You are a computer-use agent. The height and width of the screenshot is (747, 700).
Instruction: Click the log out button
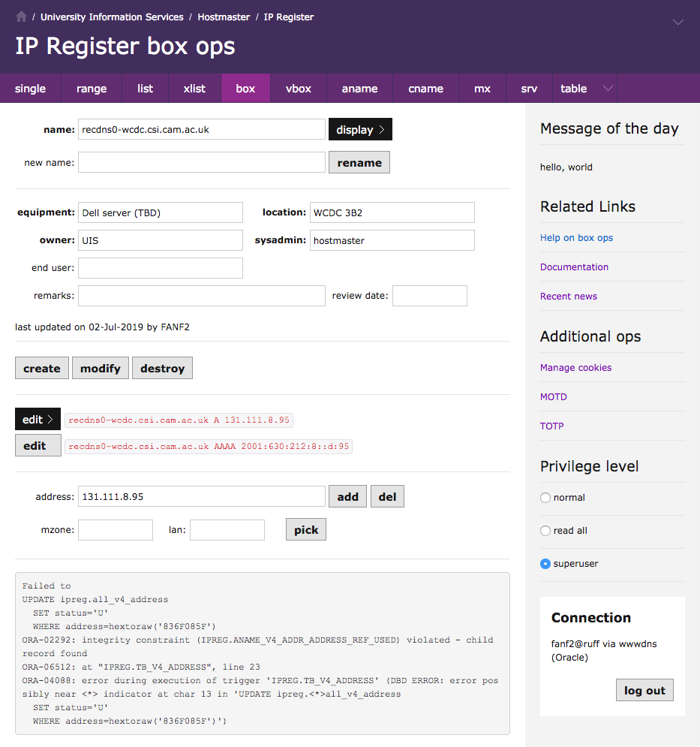644,691
